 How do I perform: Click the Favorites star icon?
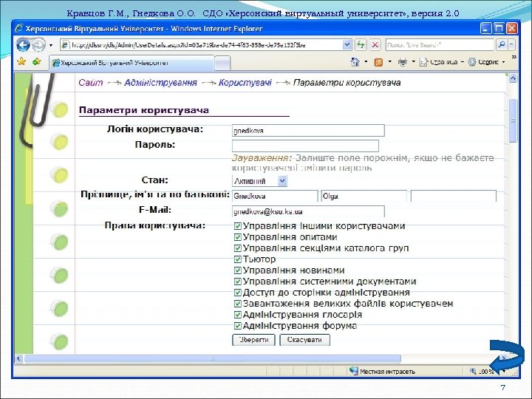(21, 61)
